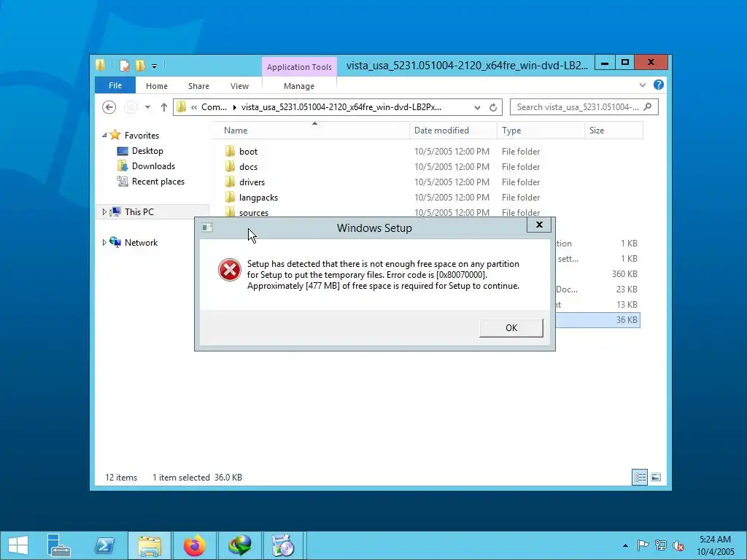Switch to the Share ribbon tab
The height and width of the screenshot is (560, 747).
click(x=198, y=86)
